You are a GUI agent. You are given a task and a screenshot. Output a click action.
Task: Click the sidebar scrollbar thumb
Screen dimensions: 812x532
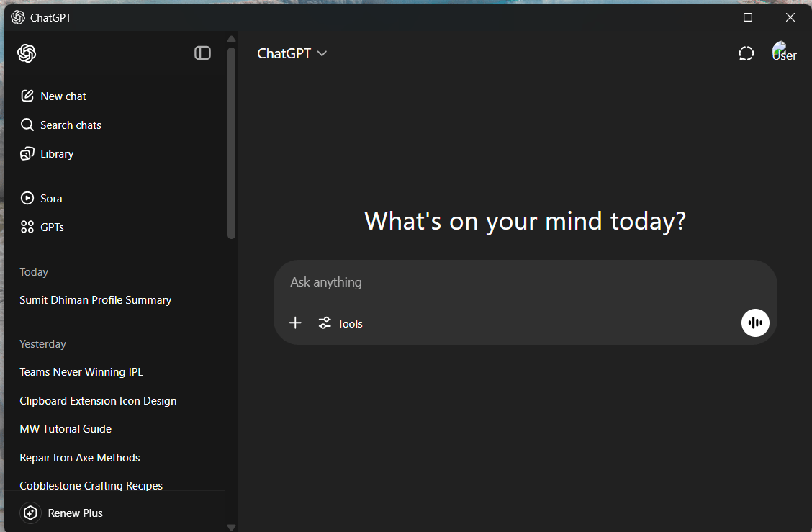tap(232, 143)
